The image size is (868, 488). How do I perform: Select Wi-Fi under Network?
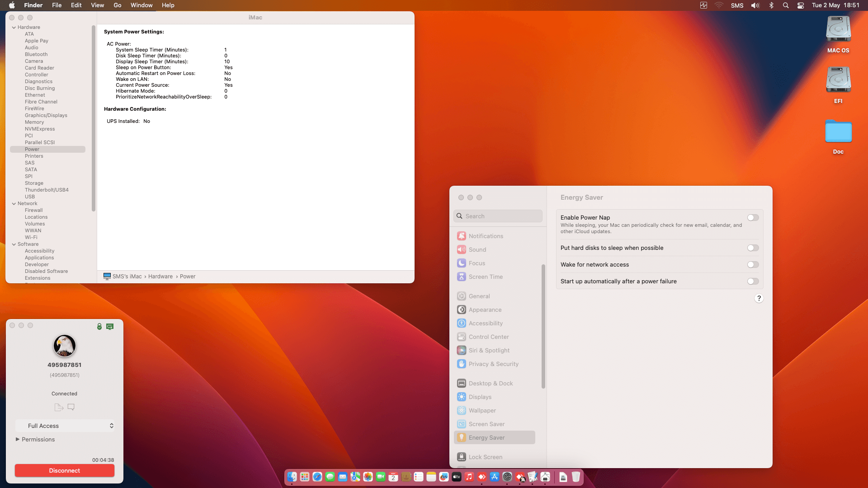31,238
